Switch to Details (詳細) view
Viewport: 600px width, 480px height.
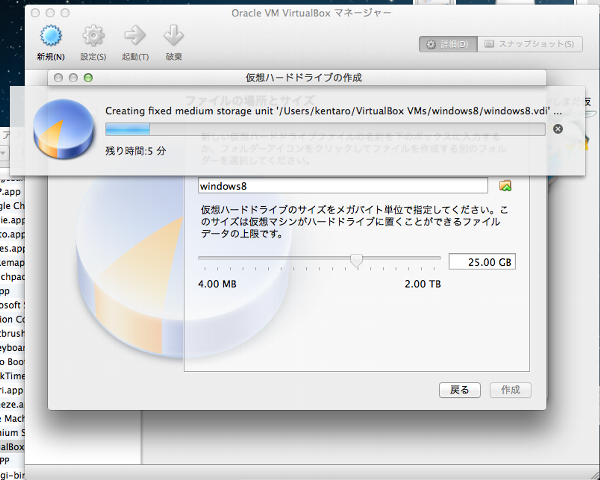point(448,44)
